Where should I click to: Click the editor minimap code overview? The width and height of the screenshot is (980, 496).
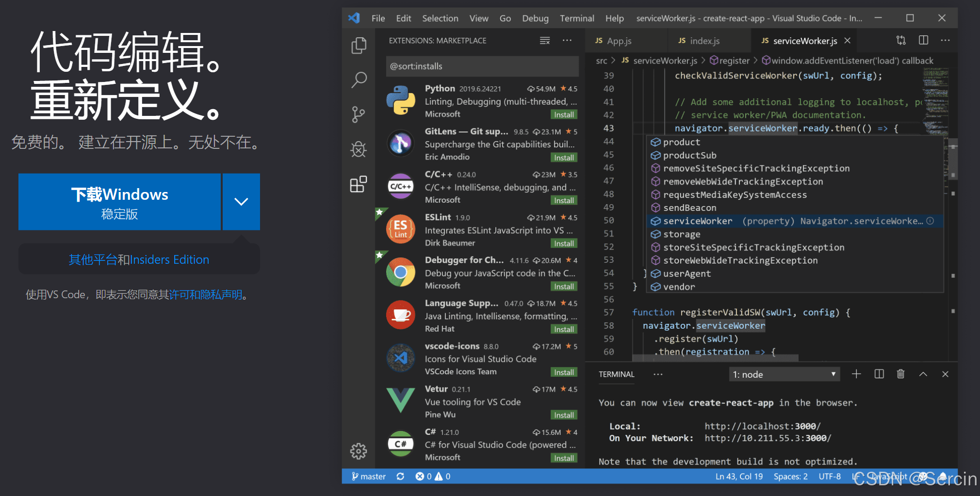[935, 101]
